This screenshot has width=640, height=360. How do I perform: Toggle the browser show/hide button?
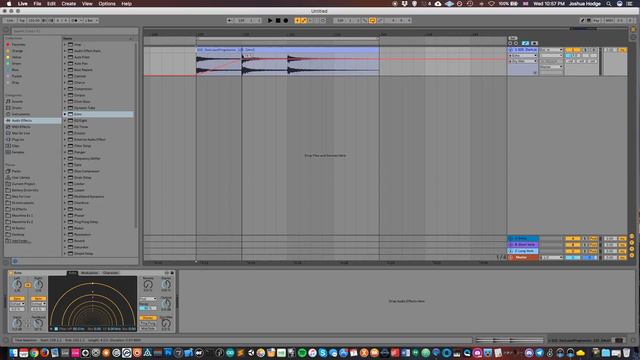point(6,30)
